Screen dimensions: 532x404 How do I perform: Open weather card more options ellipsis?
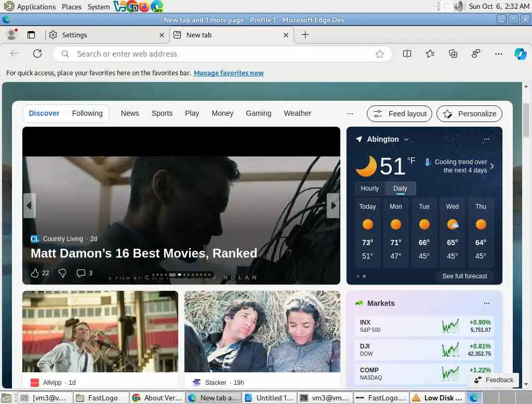(x=486, y=139)
